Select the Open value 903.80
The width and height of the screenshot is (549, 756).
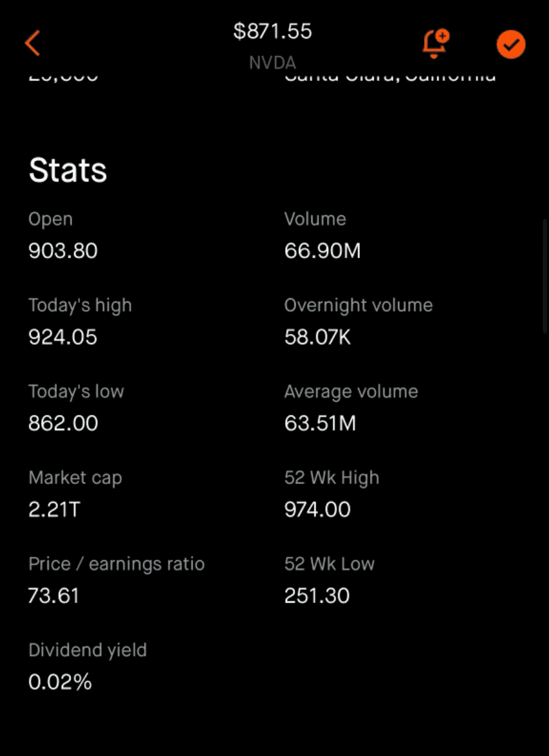click(x=63, y=251)
